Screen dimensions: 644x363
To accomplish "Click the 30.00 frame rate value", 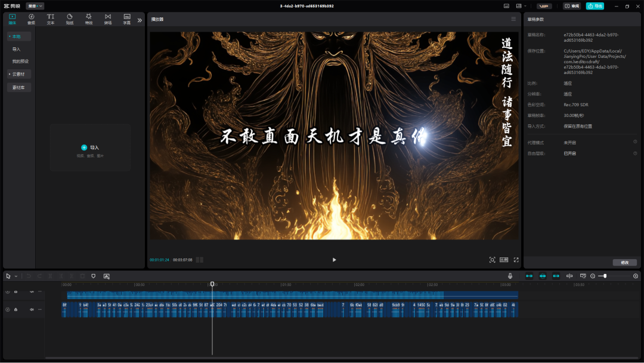I will pos(574,115).
